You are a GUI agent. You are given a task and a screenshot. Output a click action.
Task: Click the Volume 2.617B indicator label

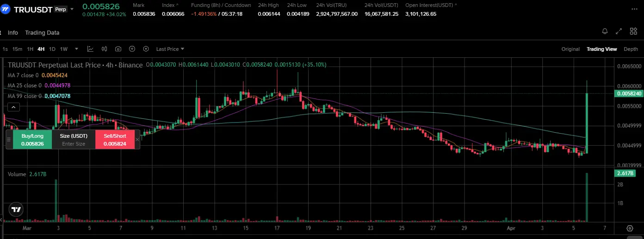(27, 174)
